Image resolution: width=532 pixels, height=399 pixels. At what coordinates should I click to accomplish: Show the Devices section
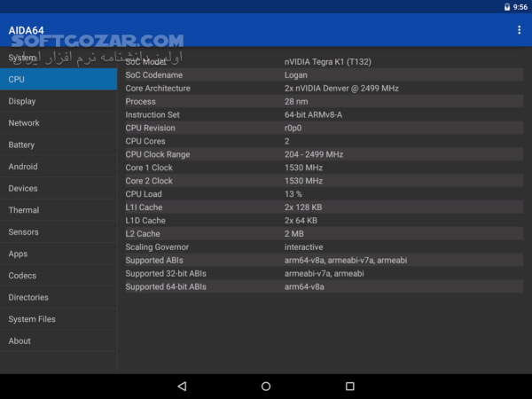tap(59, 188)
